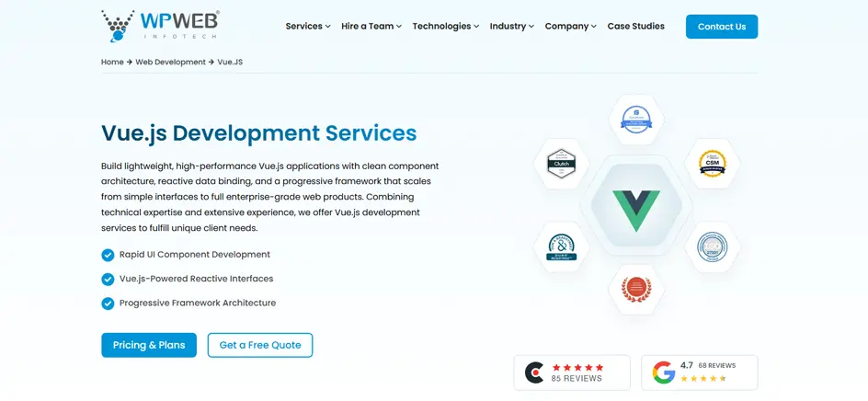Click the Clutch badge hexagon
This screenshot has width=868, height=401.
click(561, 164)
